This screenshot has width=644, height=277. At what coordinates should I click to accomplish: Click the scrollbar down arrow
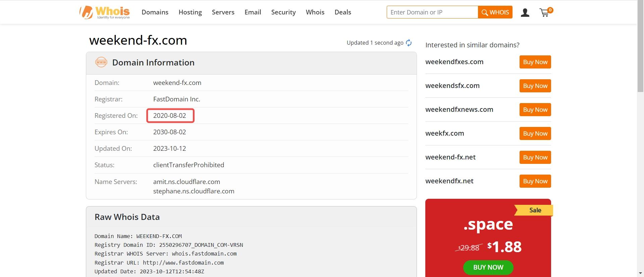[640, 273]
